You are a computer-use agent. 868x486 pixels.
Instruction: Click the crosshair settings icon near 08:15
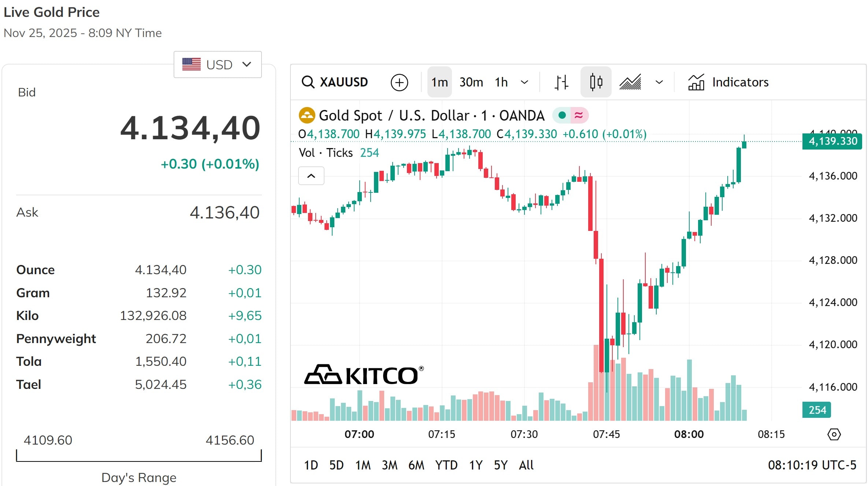(834, 434)
